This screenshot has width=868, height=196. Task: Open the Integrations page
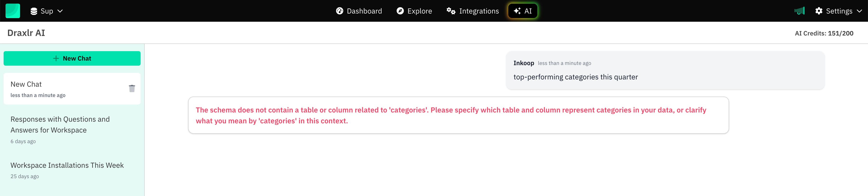478,11
